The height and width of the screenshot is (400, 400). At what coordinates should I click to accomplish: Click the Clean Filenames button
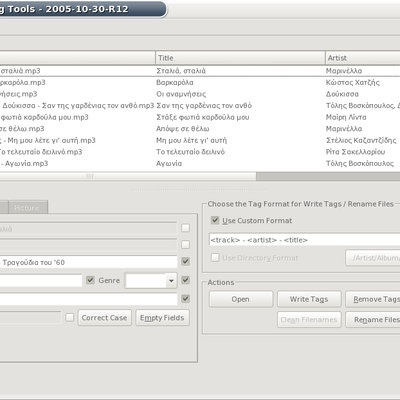[309, 320]
